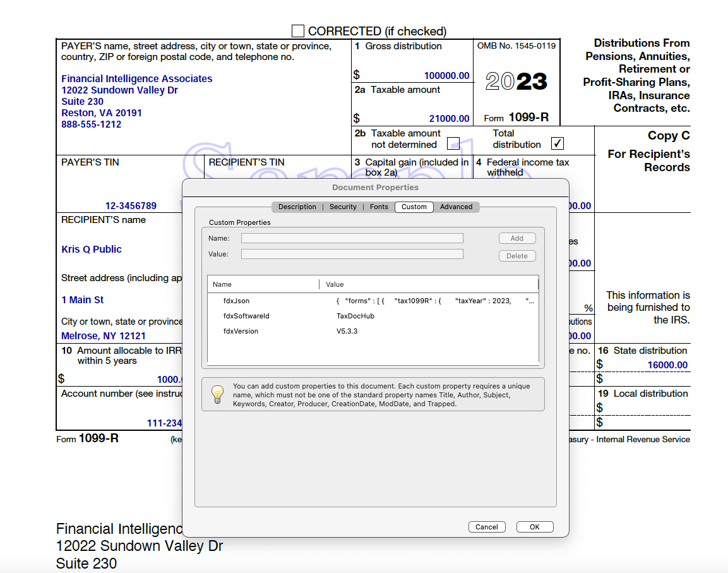The width and height of the screenshot is (728, 573).
Task: Select the Custom tab
Action: coord(414,207)
